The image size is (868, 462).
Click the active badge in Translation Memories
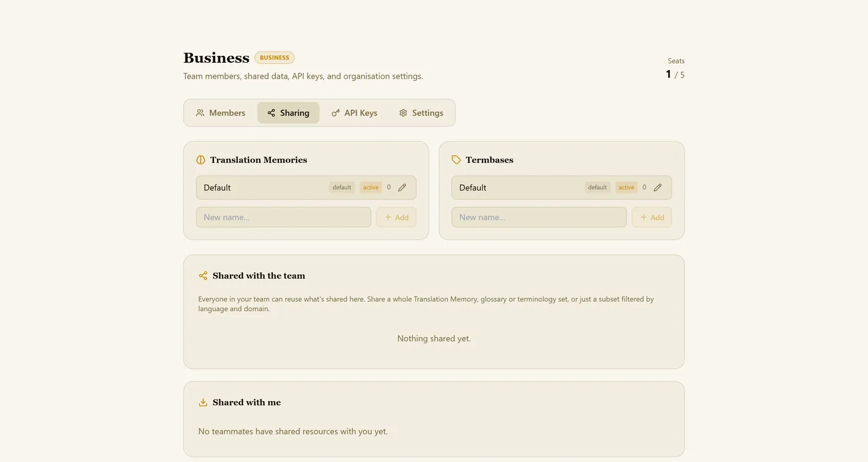pos(371,187)
